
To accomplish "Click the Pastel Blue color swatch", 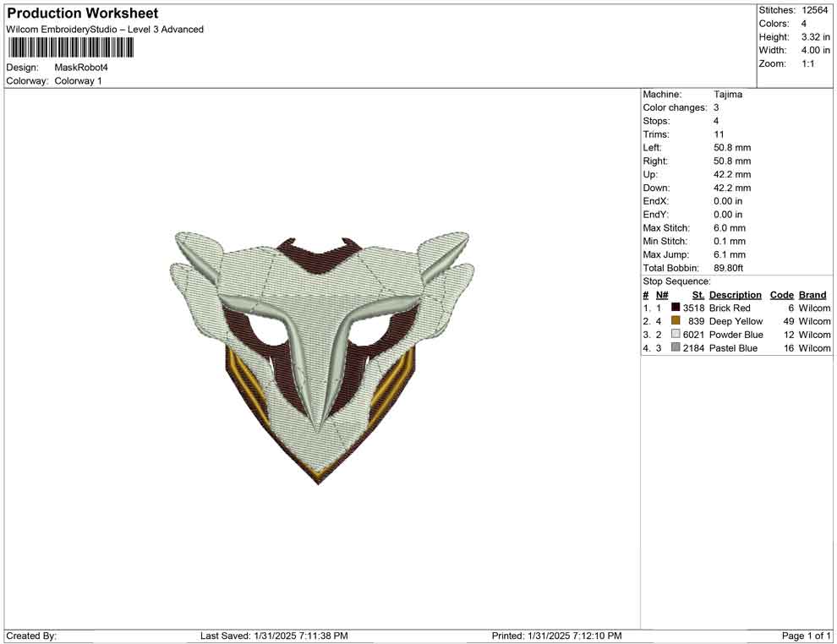I will point(676,347).
